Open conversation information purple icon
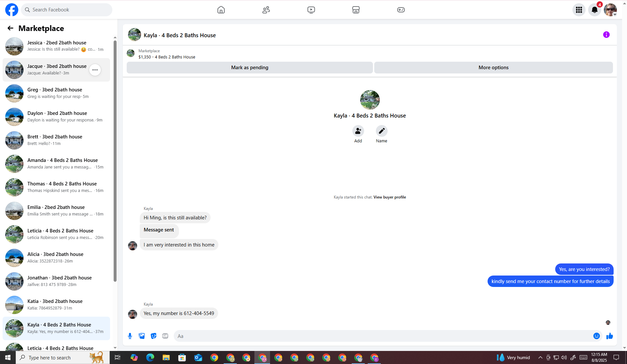The image size is (627, 364). (x=606, y=35)
